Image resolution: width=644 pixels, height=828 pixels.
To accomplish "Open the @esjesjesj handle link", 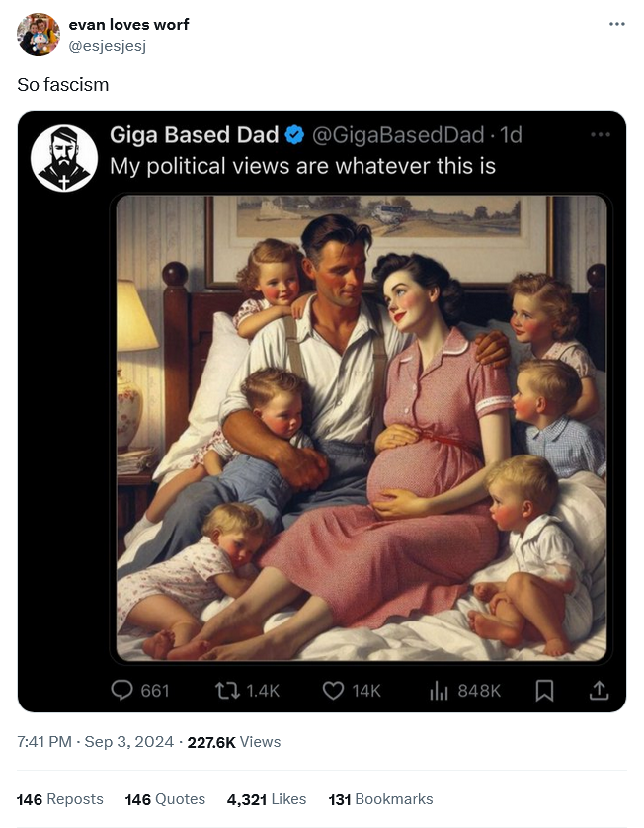I will click(x=107, y=46).
